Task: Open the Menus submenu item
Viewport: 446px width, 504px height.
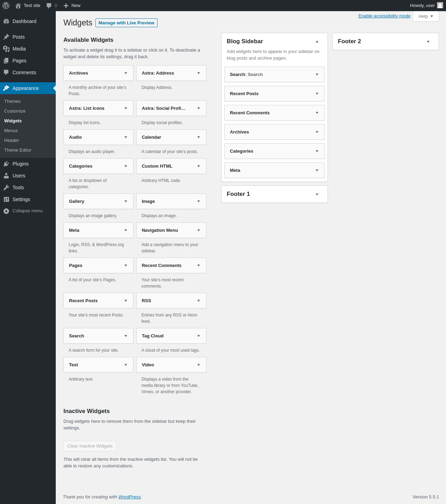Action: (x=11, y=131)
